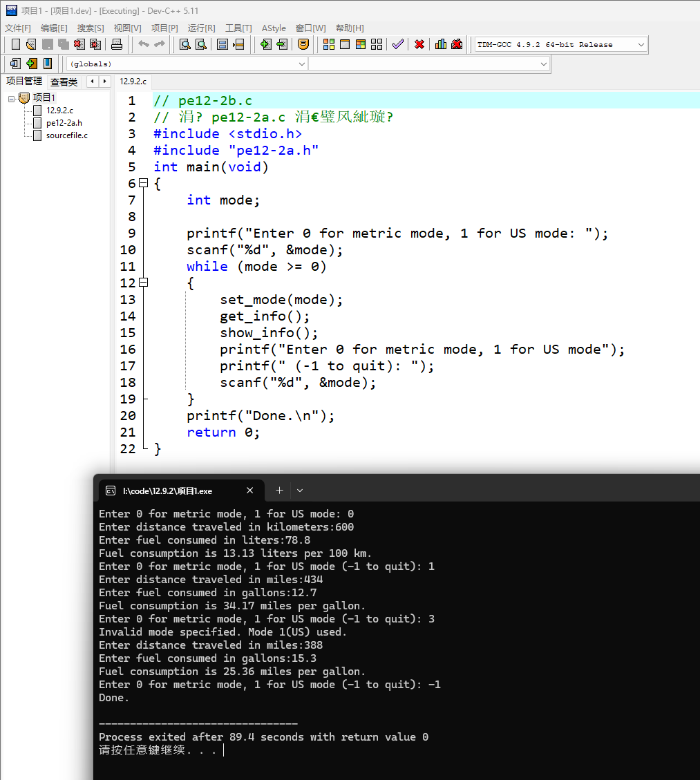Add a new terminal tab with plus button
The width and height of the screenshot is (700, 780).
tap(280, 491)
